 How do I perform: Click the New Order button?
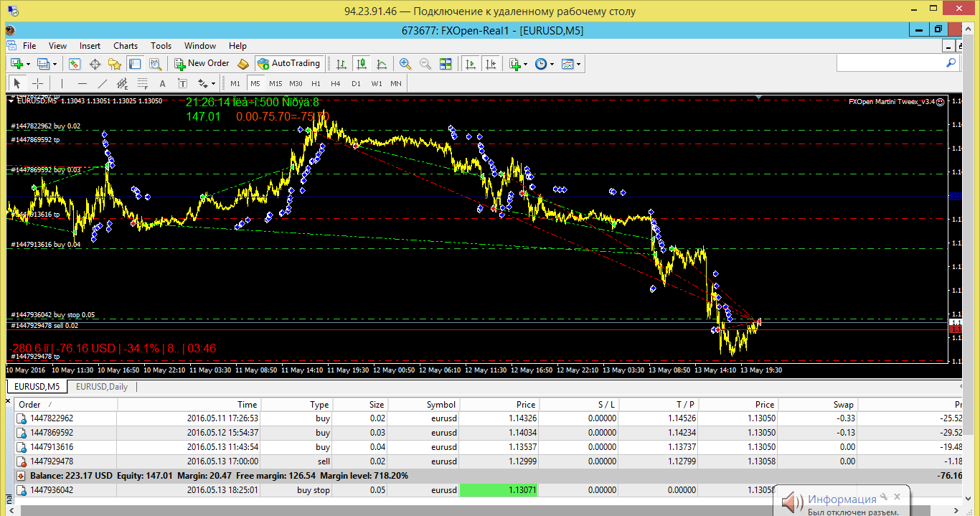click(x=202, y=64)
